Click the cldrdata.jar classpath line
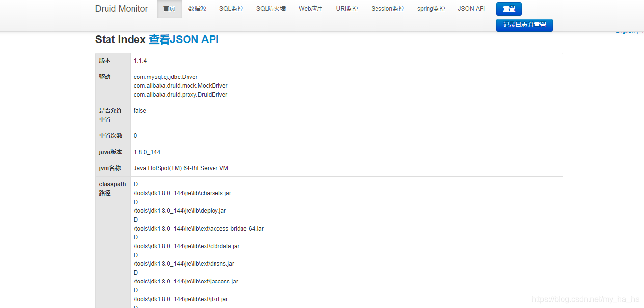Image resolution: width=644 pixels, height=308 pixels. coord(187,246)
